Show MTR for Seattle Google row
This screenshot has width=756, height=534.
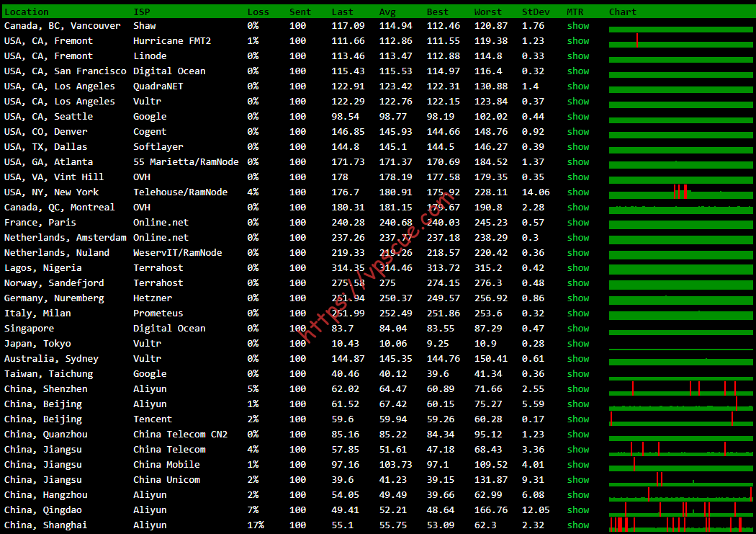pos(578,116)
